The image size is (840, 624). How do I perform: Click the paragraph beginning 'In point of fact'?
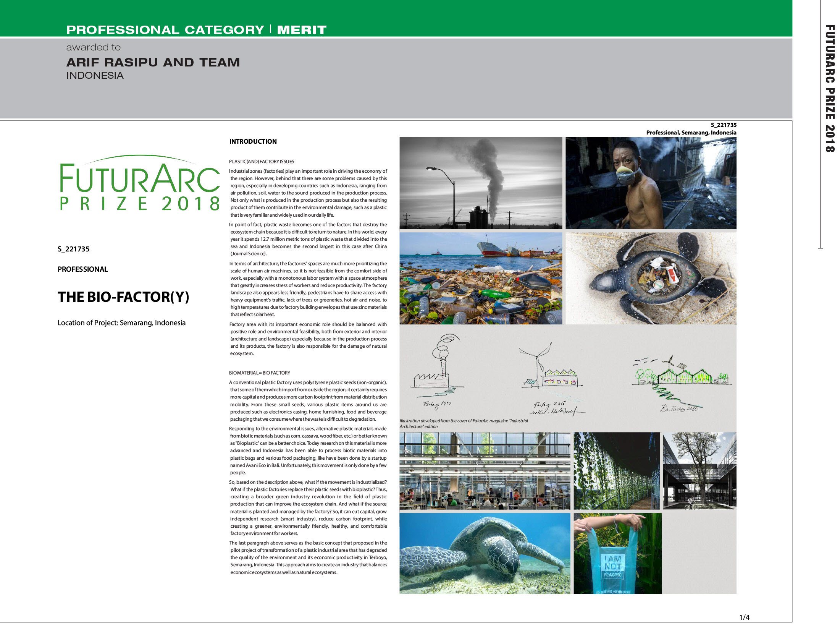(308, 239)
